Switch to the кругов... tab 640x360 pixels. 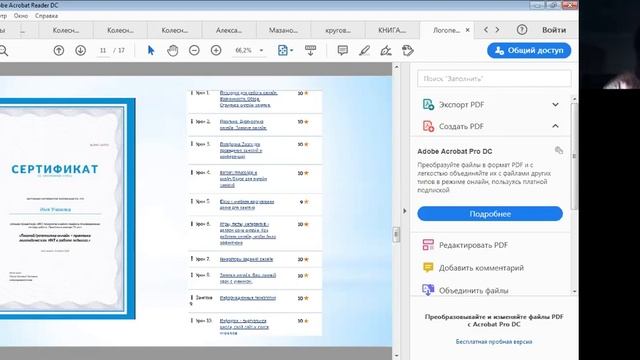(338, 30)
